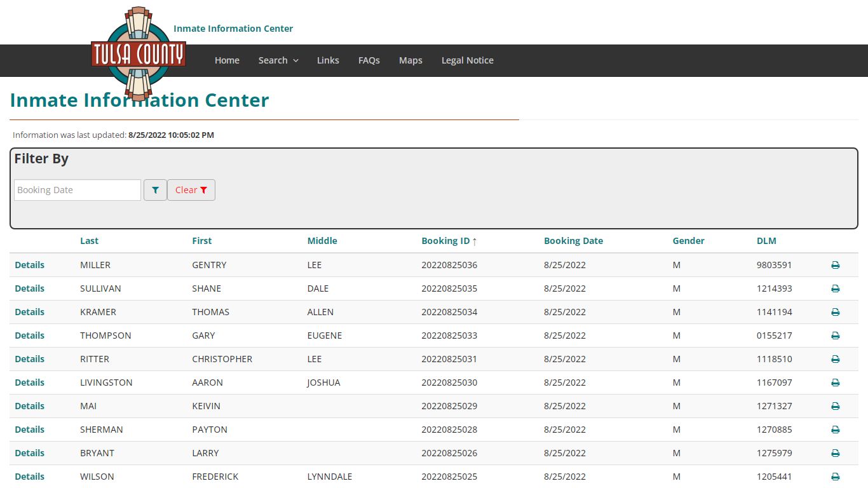The height and width of the screenshot is (488, 868).
Task: Clear the booking date filter
Action: [191, 190]
